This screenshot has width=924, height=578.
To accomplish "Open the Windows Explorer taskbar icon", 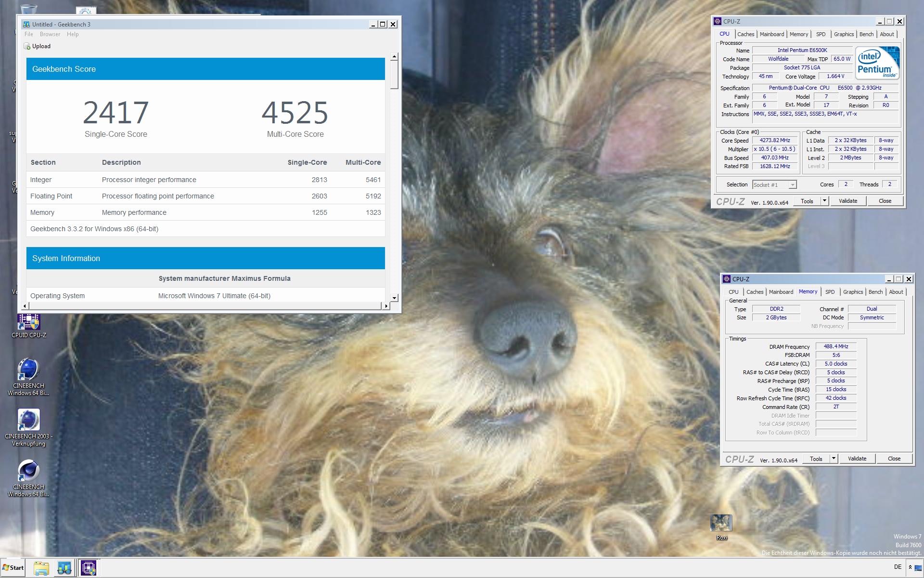I will pyautogui.click(x=41, y=568).
